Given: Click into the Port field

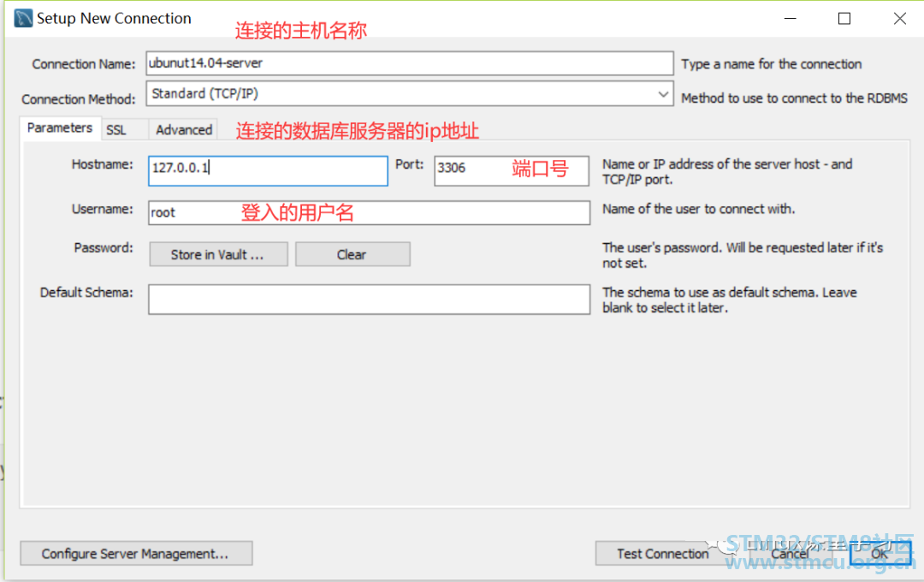Looking at the screenshot, I should [512, 171].
